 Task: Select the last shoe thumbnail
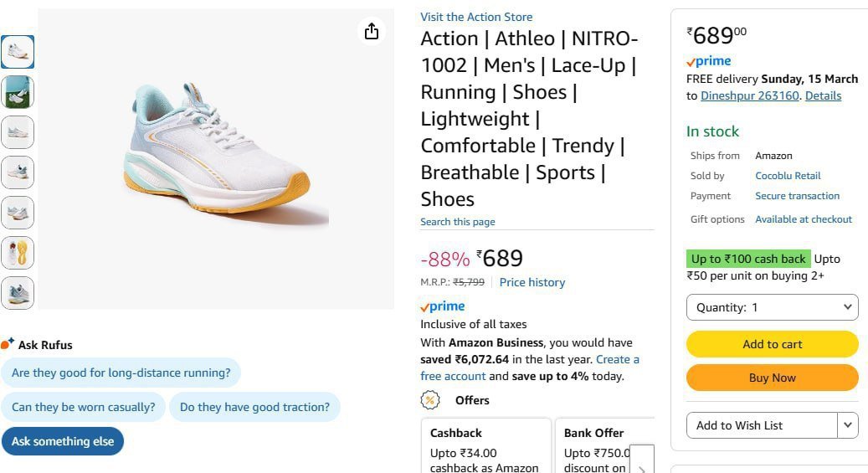click(x=18, y=293)
